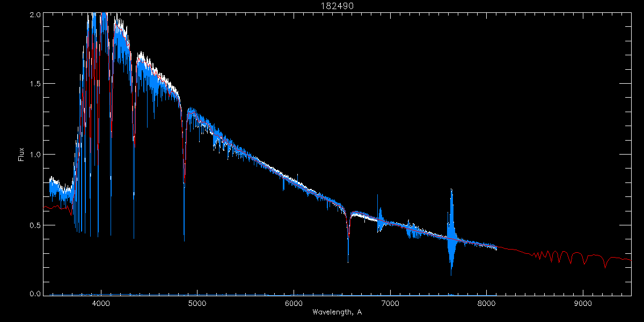Click the 5000 x-axis tick label

[x=197, y=303]
